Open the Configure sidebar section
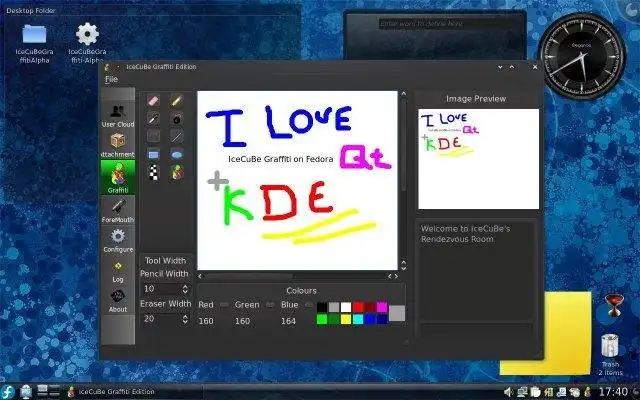This screenshot has height=400, width=640. coord(118,241)
